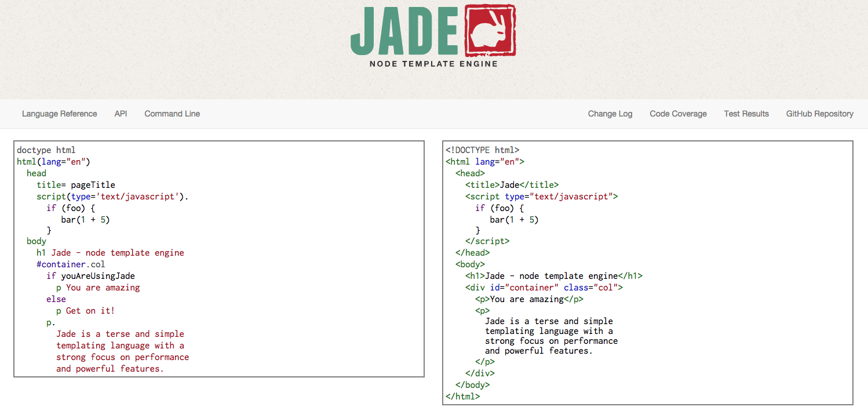Screen dimensions: 868x414
Task: Click the NODE TEMPLATE ENGINE tagline
Action: click(433, 64)
